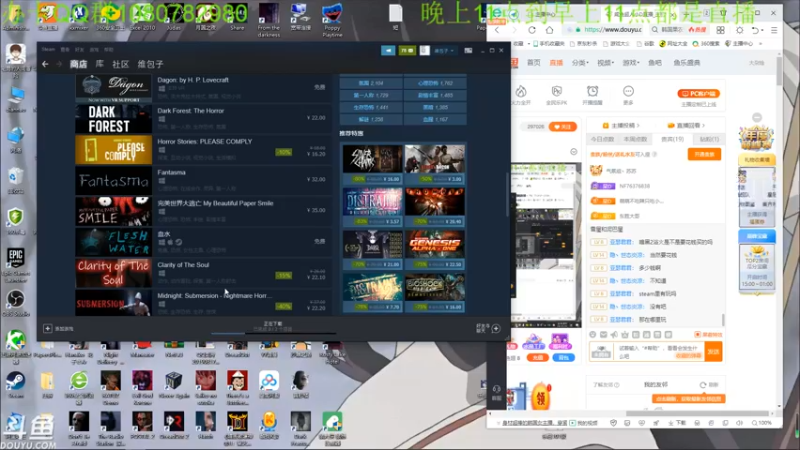Image resolution: width=800 pixels, height=450 pixels.
Task: Select the Douyu 直播 nav item
Action: 556,63
